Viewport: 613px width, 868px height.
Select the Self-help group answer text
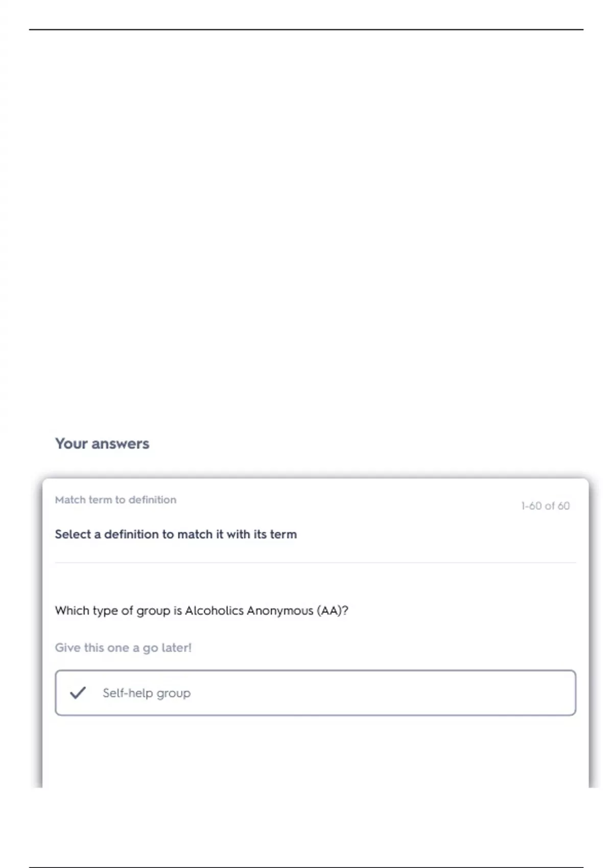[x=146, y=693]
